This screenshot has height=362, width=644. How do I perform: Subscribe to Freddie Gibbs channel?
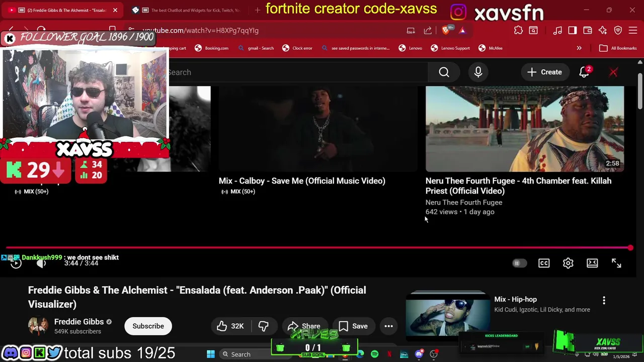pos(148,326)
